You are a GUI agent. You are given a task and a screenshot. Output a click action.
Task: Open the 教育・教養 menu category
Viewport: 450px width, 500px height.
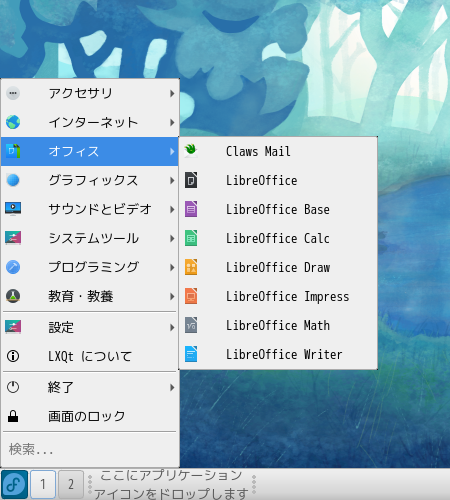[x=90, y=296]
